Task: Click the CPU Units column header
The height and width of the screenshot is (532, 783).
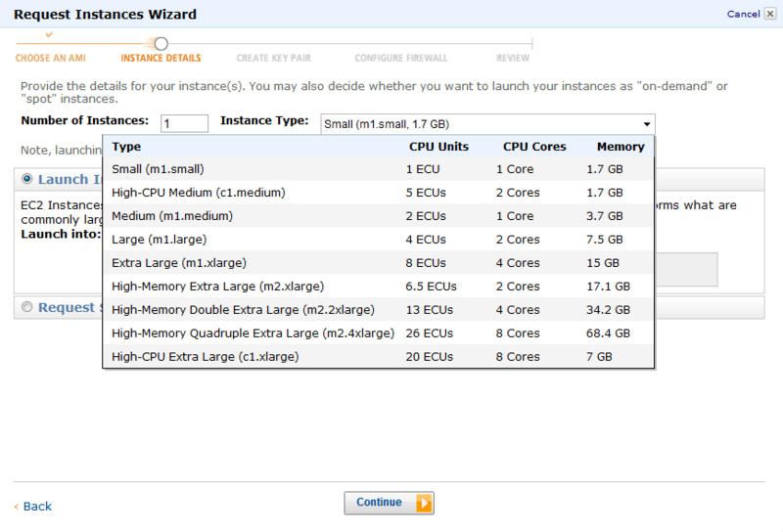Action: pyautogui.click(x=438, y=147)
